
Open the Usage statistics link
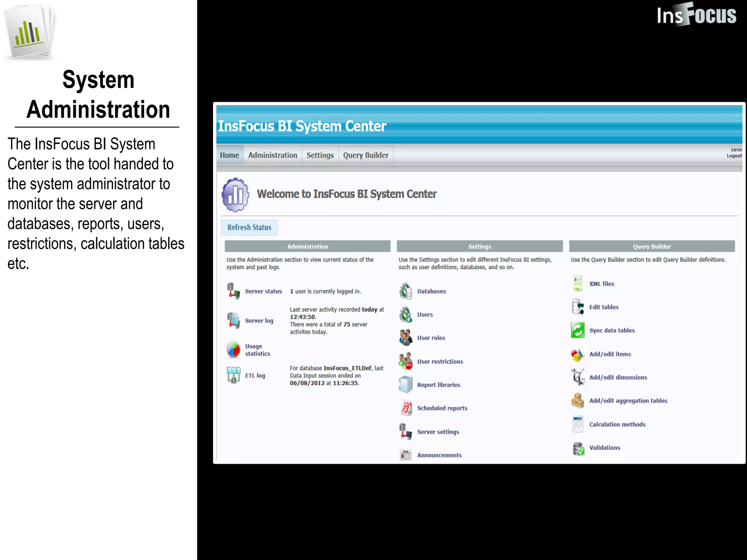258,350
